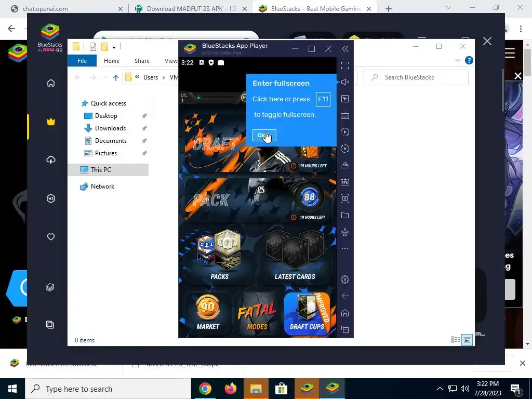Click Users in File Explorer address path
Screen dimensions: 532x399
[151, 77]
